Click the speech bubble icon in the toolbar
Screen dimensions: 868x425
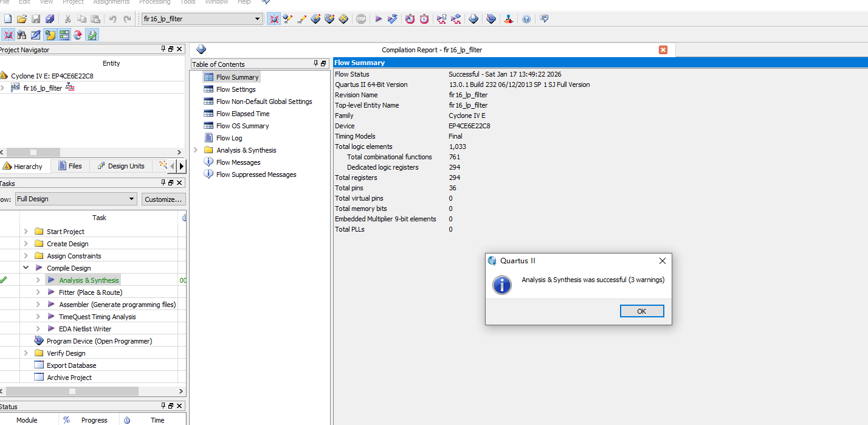click(544, 19)
